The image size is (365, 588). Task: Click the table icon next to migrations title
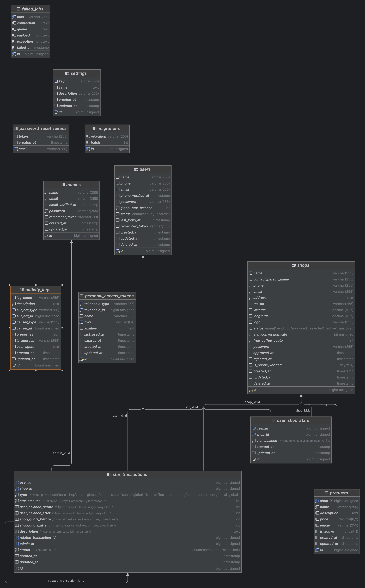[95, 129]
